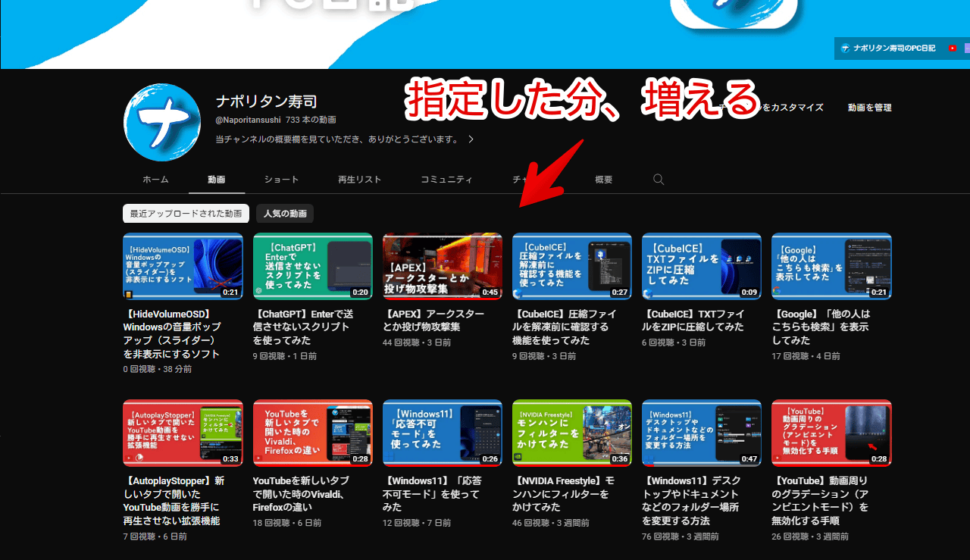Click title YouTubeを新しいタブで開いた時のVivaldi
The image size is (970, 560).
pos(301,493)
